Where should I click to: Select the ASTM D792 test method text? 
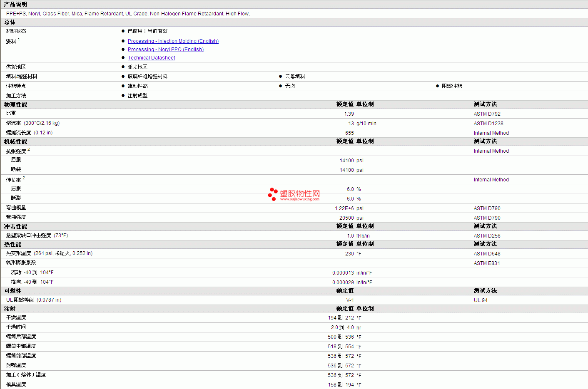click(x=487, y=114)
